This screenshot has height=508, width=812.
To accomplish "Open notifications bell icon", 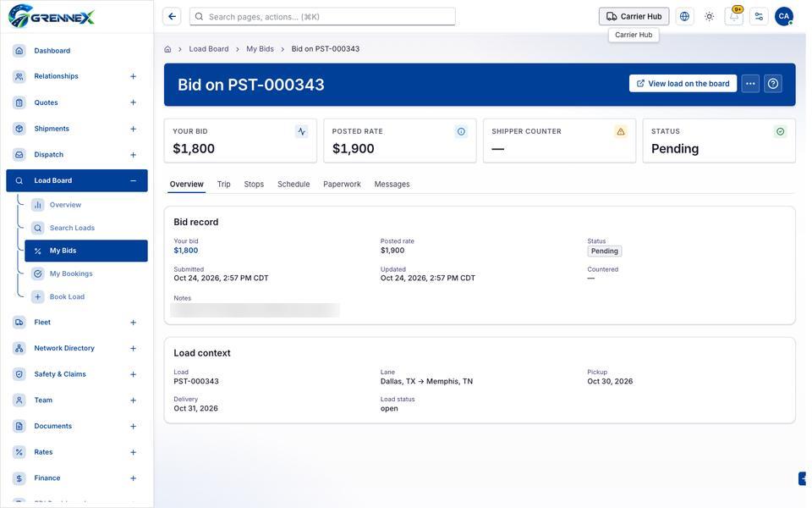I will point(734,17).
